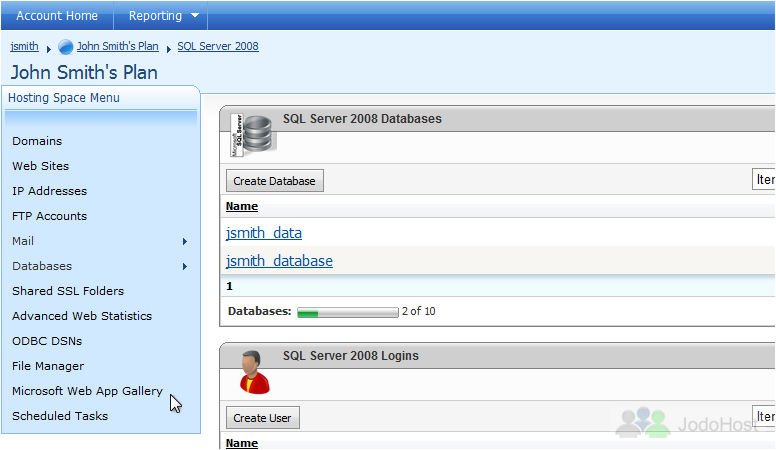The width and height of the screenshot is (776, 450).
Task: Open the Reporting dropdown arrow
Action: [x=195, y=15]
